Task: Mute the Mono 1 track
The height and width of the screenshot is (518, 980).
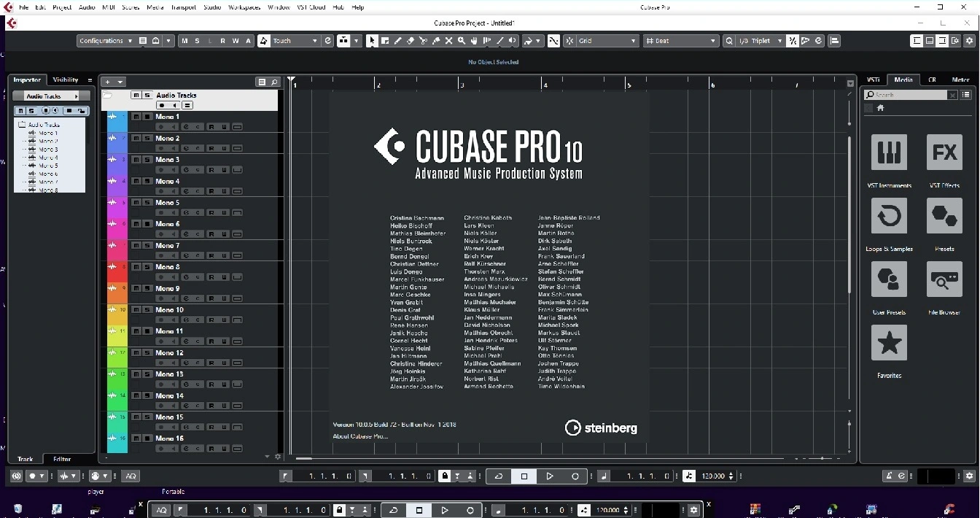Action: click(x=136, y=117)
